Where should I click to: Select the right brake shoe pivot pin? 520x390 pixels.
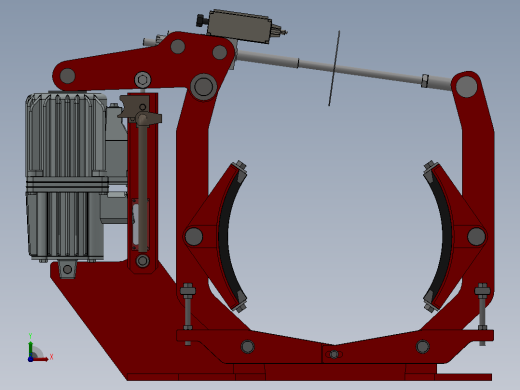[476, 236]
